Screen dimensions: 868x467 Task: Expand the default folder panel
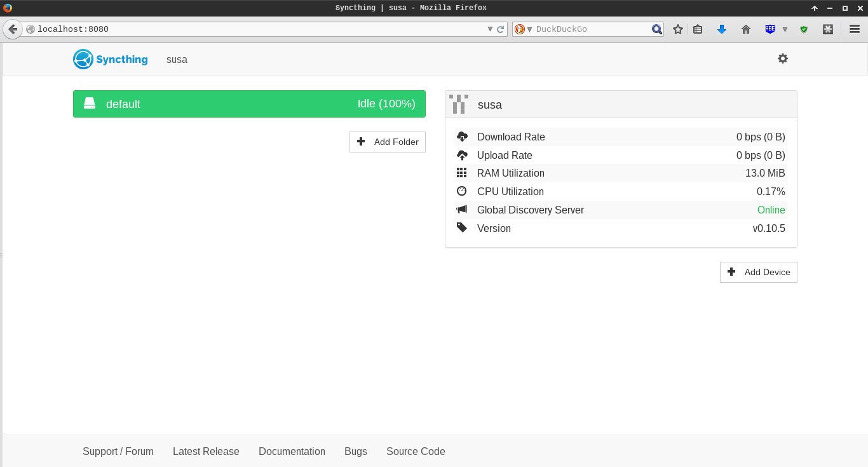click(x=249, y=104)
